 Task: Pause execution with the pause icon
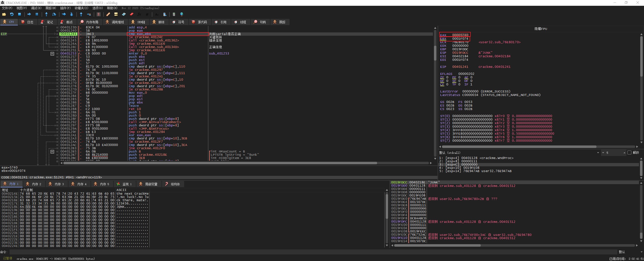click(37, 14)
